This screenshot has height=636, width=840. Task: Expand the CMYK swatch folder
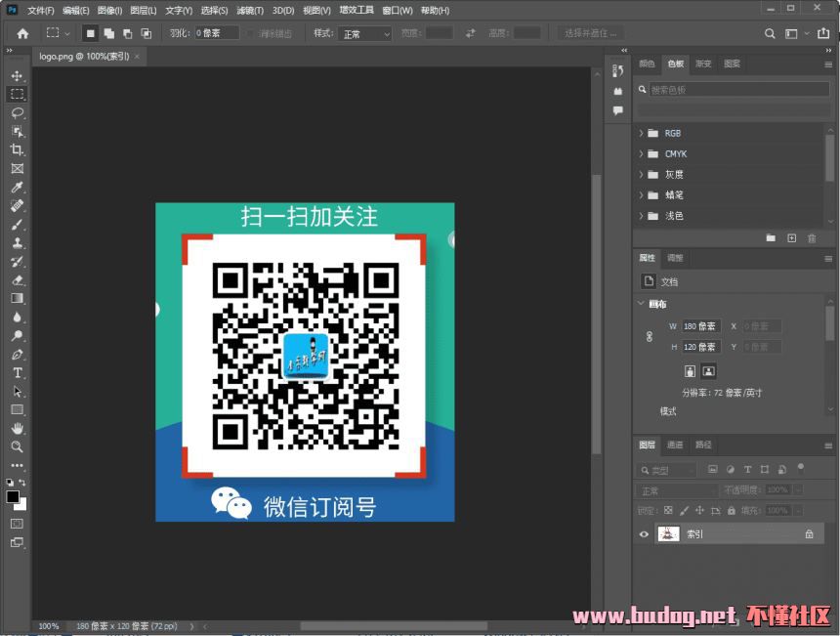click(x=641, y=153)
